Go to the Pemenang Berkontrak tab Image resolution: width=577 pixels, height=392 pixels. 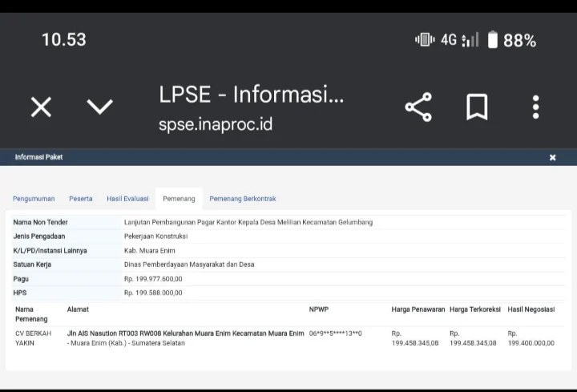coord(242,199)
